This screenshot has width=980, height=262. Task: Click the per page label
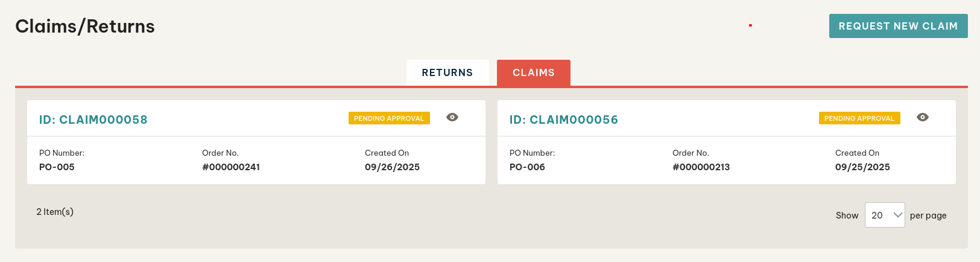point(928,216)
